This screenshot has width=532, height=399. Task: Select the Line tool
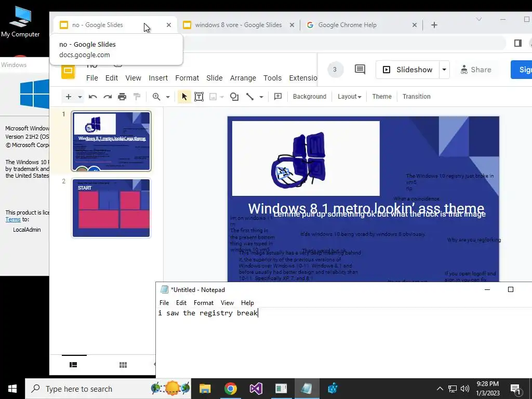point(250,97)
